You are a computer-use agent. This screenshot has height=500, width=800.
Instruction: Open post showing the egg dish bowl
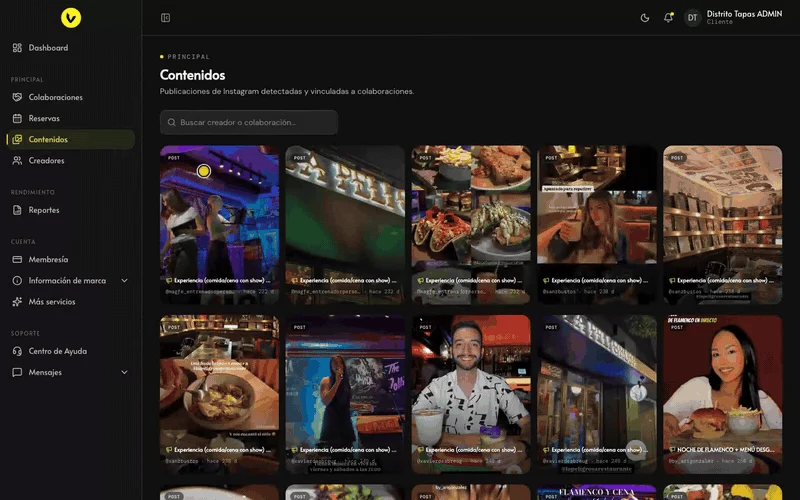(x=219, y=394)
